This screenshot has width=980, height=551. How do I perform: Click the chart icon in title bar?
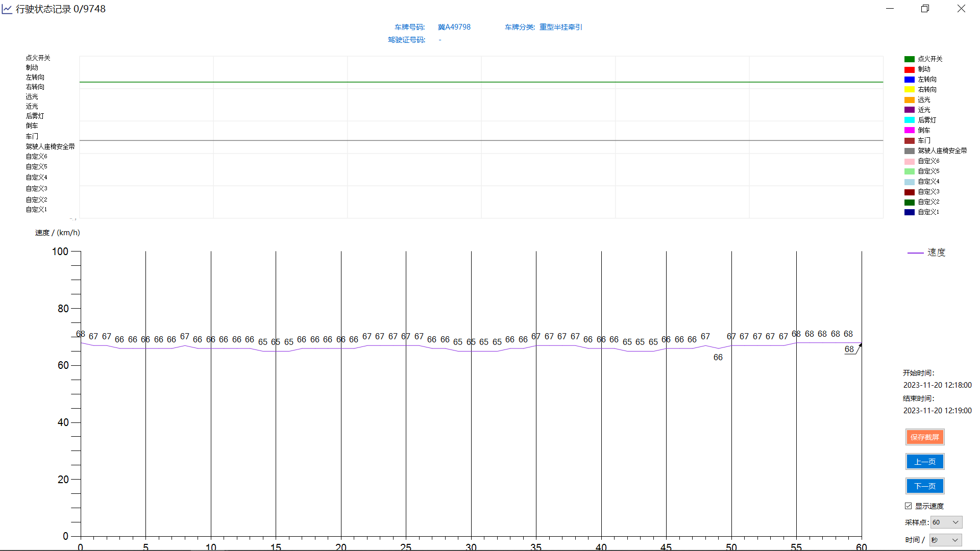tap(7, 9)
